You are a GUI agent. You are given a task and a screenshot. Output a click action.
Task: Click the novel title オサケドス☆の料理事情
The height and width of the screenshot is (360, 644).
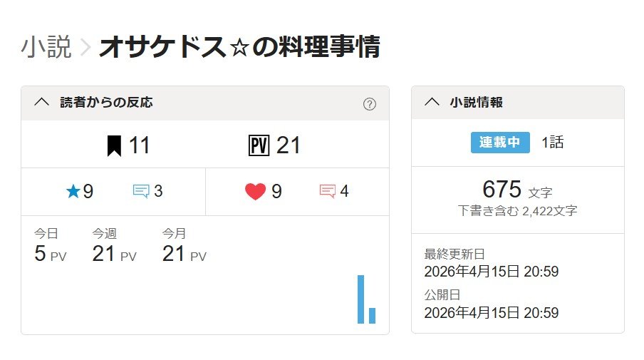click(239, 47)
